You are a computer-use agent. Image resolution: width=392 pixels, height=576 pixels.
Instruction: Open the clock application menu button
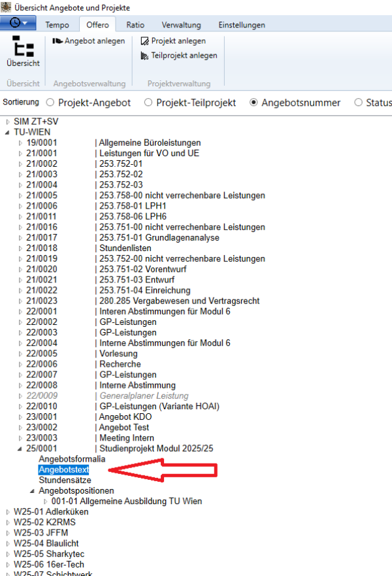click(18, 24)
